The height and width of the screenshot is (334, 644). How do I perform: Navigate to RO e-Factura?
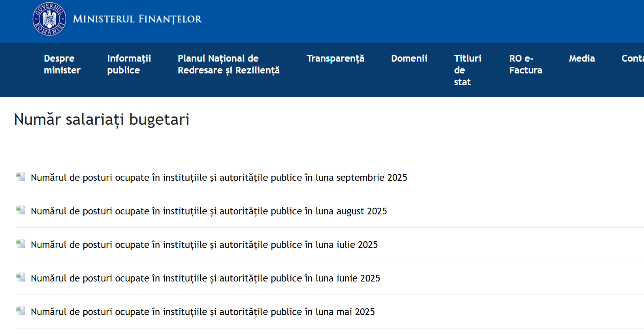tap(525, 64)
